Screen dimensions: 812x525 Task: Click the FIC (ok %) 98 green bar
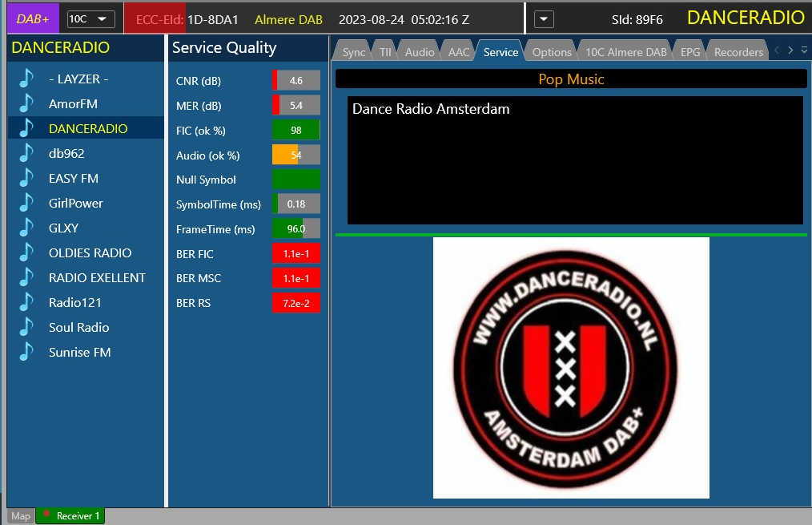pos(296,130)
